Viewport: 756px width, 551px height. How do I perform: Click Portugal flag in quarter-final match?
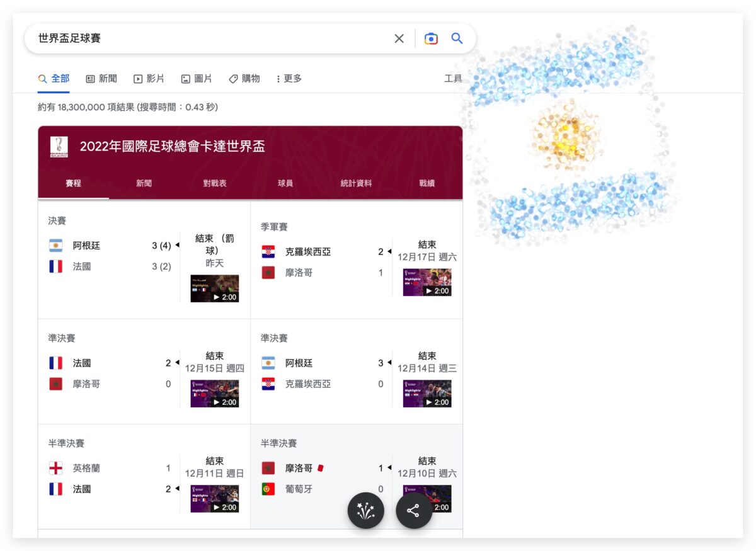(268, 489)
